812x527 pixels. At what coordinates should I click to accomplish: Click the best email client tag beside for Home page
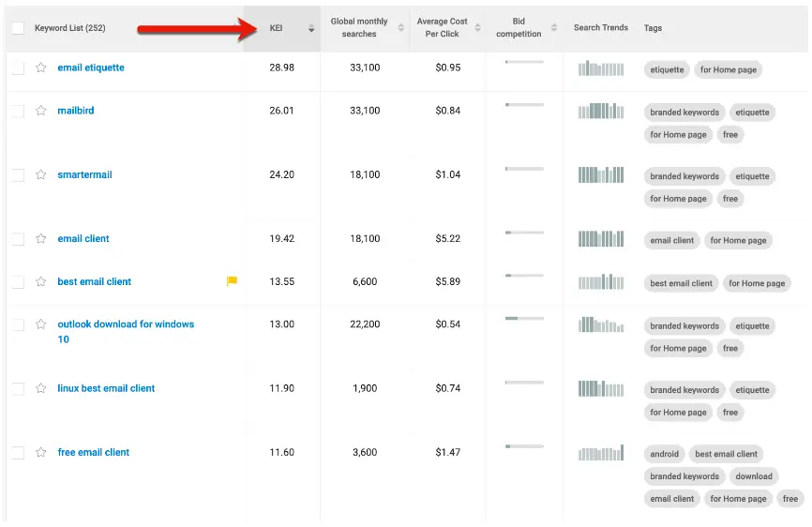click(681, 284)
